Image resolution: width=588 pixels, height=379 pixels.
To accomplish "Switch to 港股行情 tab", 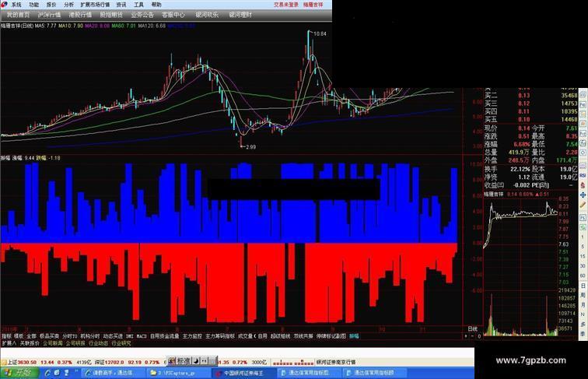I will pyautogui.click(x=80, y=15).
